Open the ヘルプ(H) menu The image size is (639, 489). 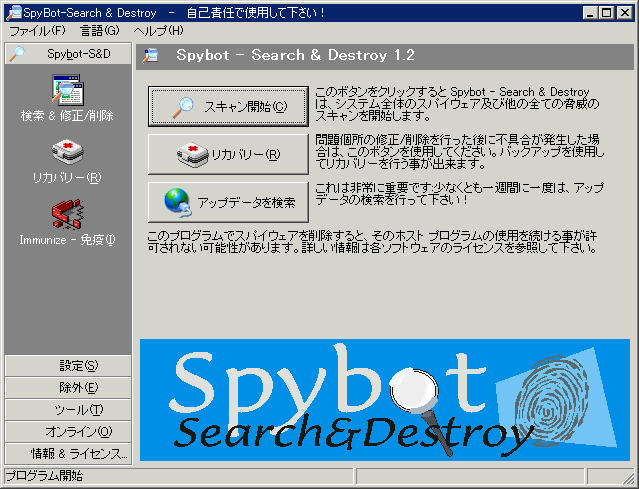(x=159, y=31)
